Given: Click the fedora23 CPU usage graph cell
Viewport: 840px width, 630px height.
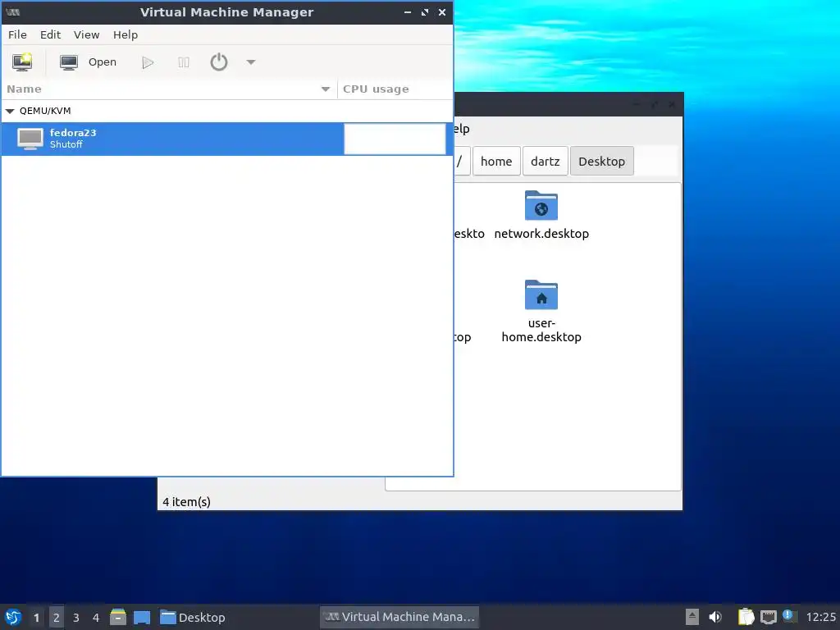Looking at the screenshot, I should 395,139.
